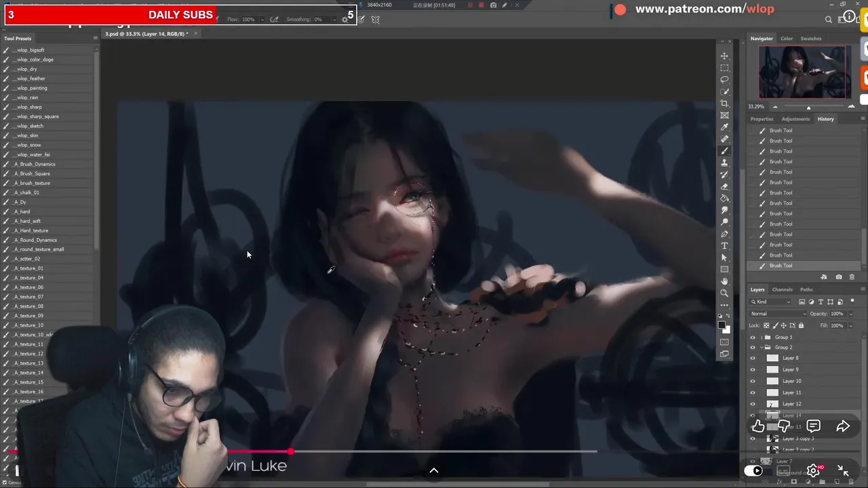
Task: Expand Group 1 folder in Layers
Action: tap(761, 337)
